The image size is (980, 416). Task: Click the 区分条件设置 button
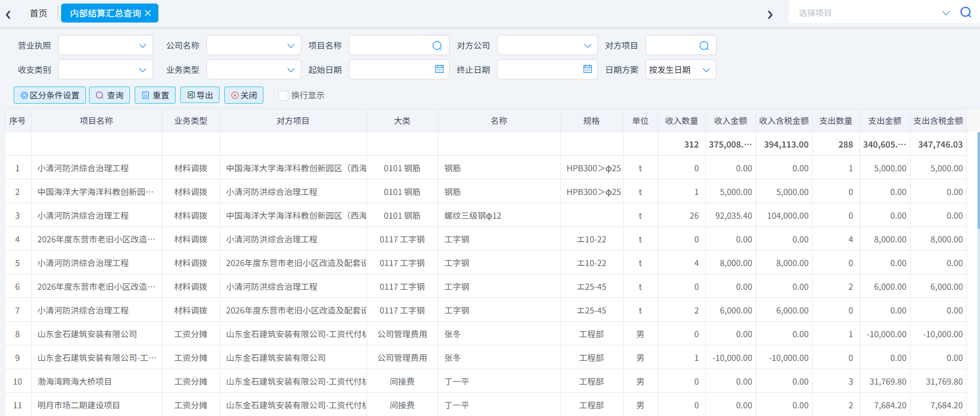(50, 95)
